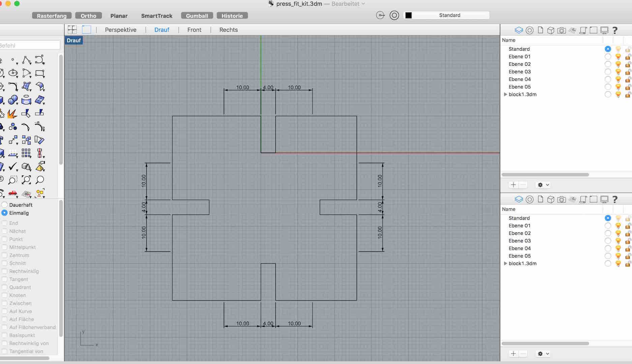
Task: Select the Einmalig radio option
Action: coord(4,213)
